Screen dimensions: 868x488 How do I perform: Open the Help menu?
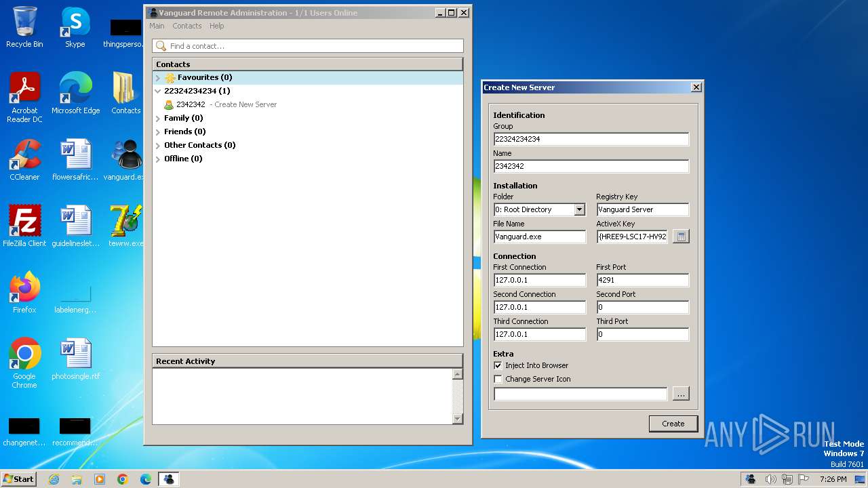tap(216, 26)
